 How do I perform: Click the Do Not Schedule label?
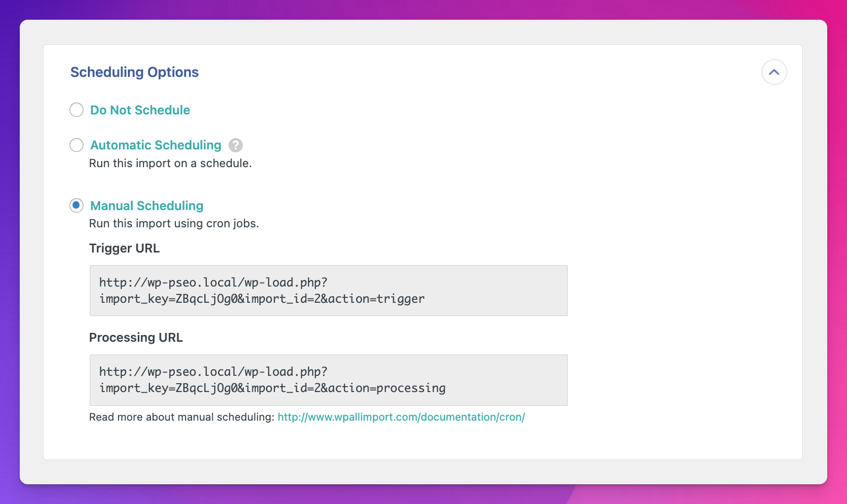[x=140, y=110]
